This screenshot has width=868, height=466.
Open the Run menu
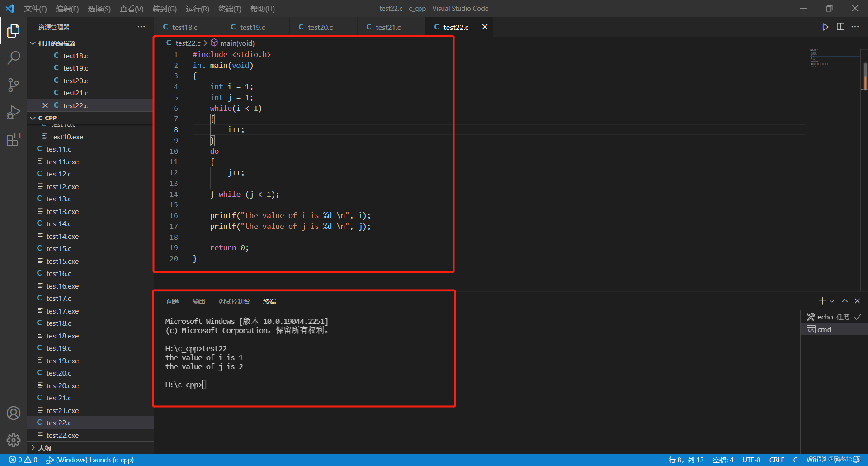[198, 9]
